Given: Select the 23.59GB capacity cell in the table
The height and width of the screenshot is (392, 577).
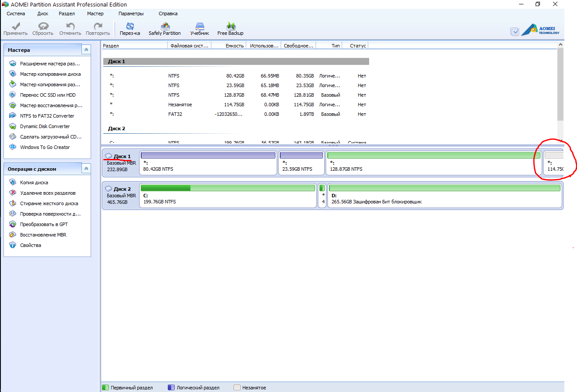Looking at the screenshot, I should [x=235, y=85].
